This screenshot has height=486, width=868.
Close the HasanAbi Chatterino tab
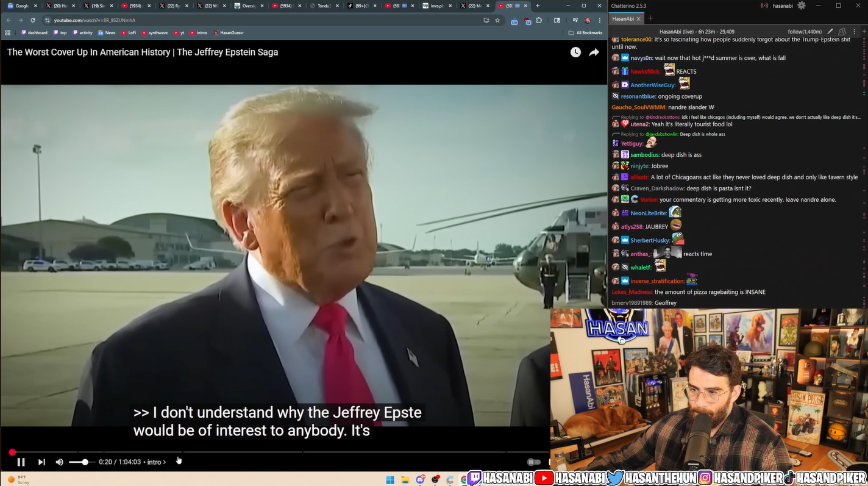click(638, 19)
